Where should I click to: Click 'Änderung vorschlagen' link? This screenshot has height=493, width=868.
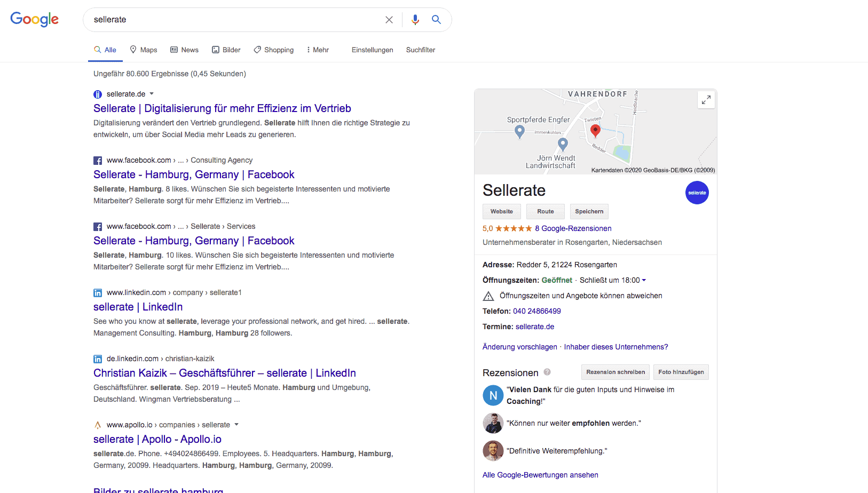pos(520,347)
